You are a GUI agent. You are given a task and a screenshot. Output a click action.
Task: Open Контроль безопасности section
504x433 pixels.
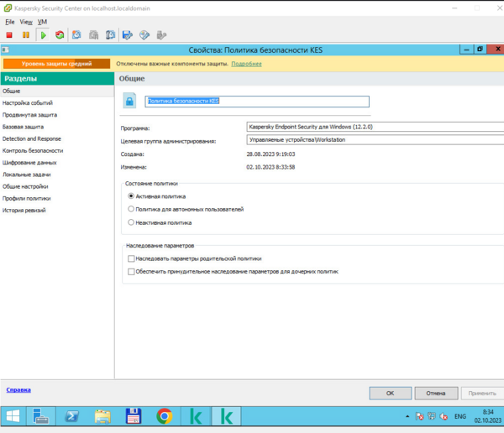[x=57, y=151]
